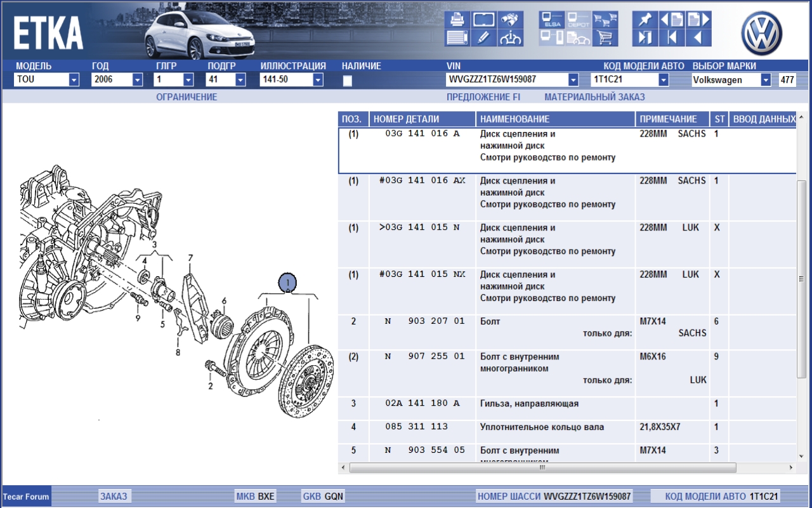Click the ETKA logo
Screen dimensions: 812x508
[48, 34]
